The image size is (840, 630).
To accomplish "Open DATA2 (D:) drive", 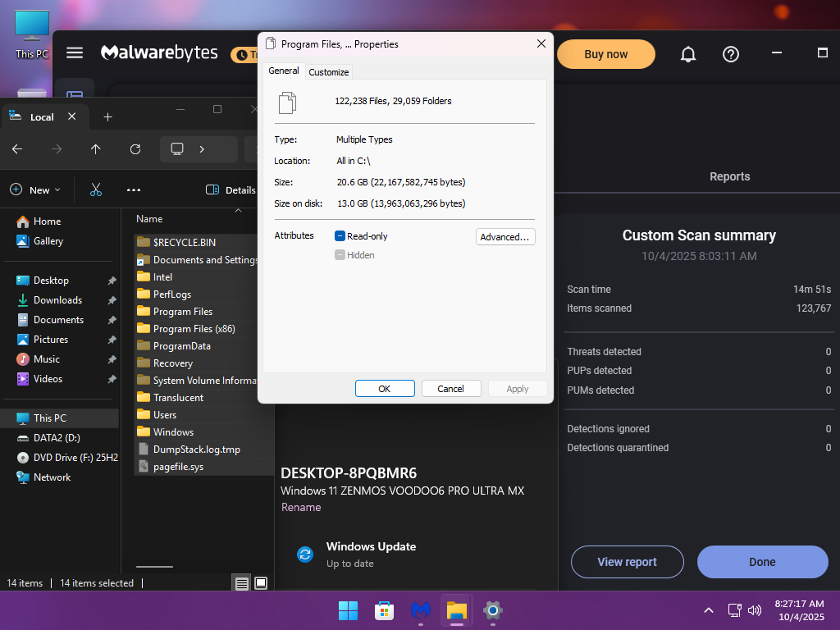I will click(57, 438).
